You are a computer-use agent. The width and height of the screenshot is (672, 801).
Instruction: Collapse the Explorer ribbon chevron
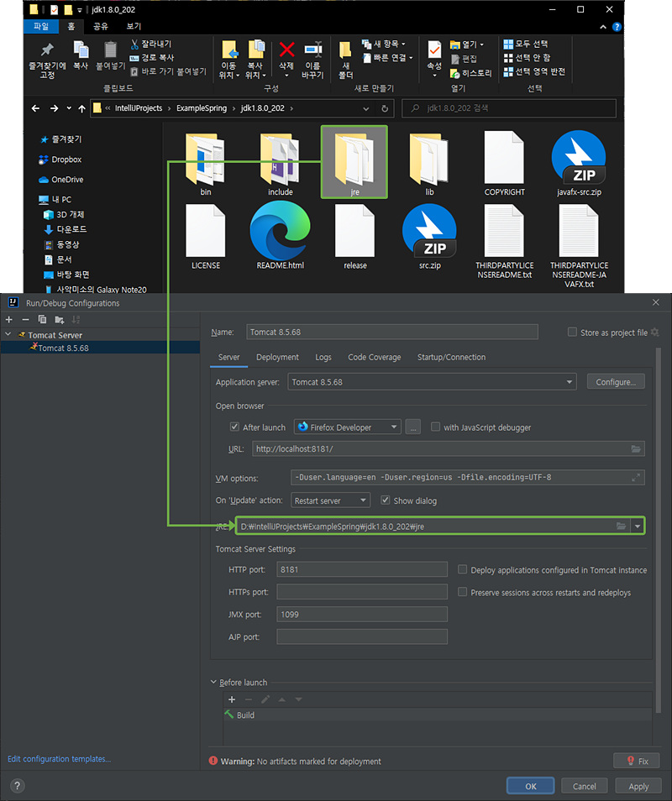click(603, 27)
